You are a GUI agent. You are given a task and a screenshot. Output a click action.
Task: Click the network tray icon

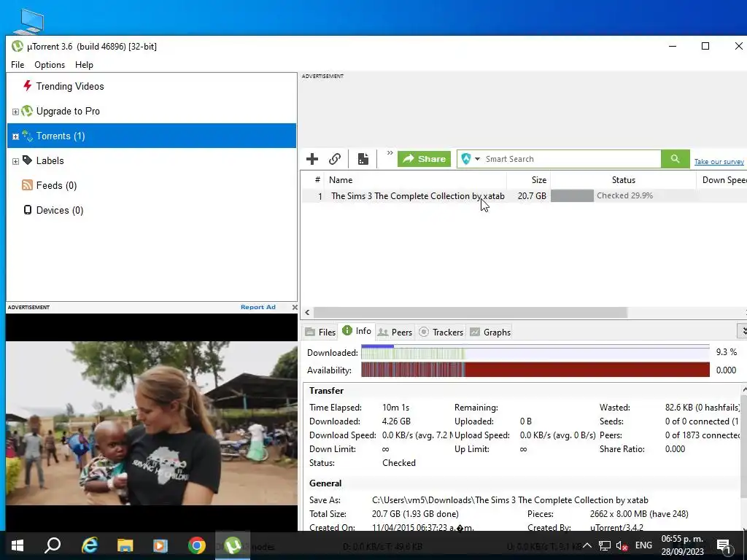coord(605,545)
